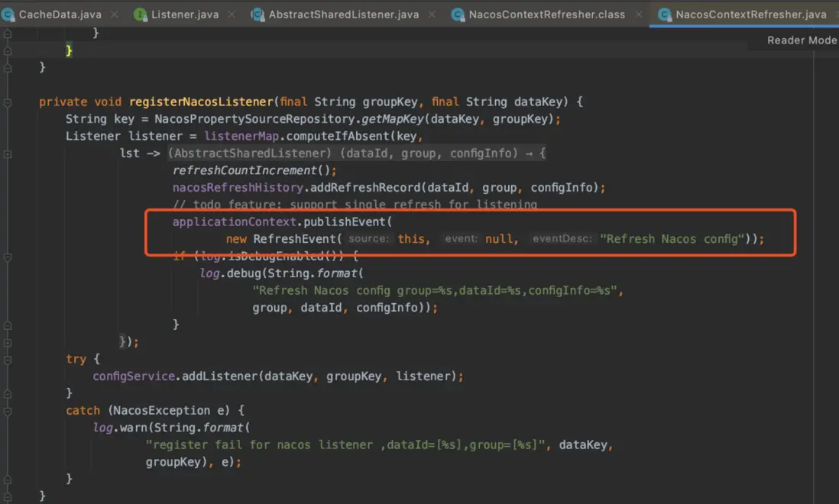The image size is (839, 504).
Task: Click the green Listener.java interface icon
Action: click(141, 15)
